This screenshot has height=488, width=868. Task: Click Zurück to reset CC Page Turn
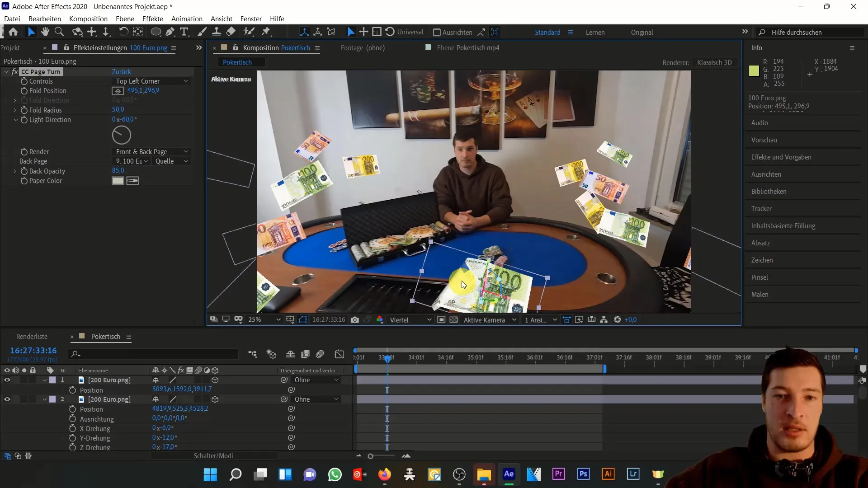click(122, 72)
